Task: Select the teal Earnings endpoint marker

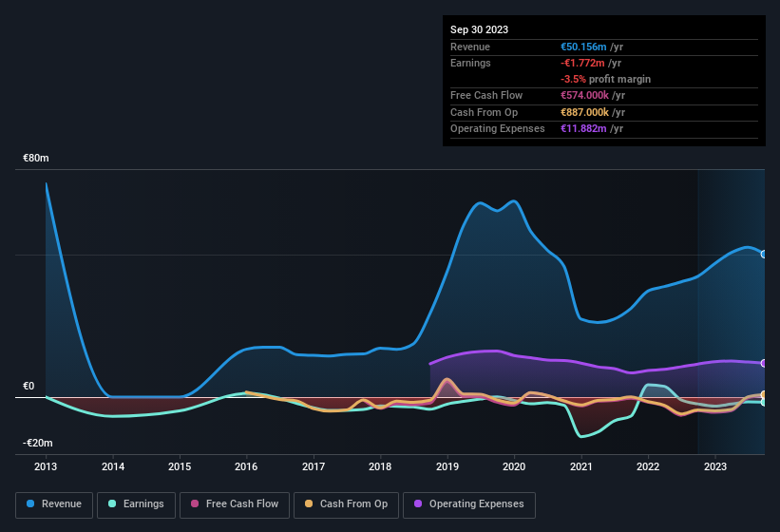Action: click(x=764, y=403)
